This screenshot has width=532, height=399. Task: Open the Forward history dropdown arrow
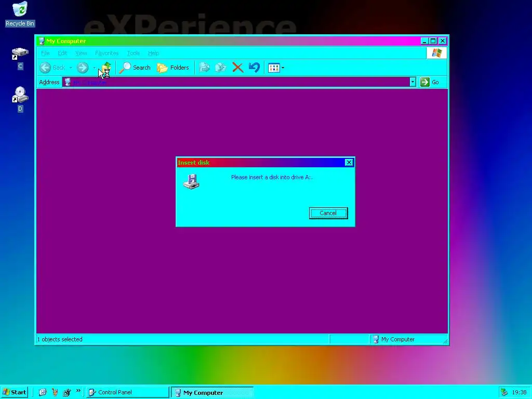coord(94,68)
